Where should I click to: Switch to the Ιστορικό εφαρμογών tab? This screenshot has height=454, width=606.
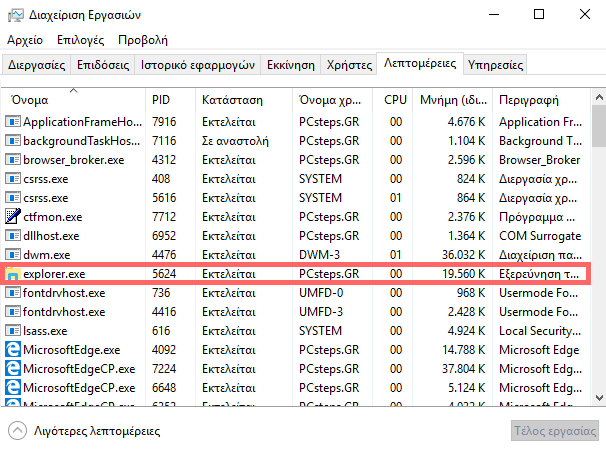[x=197, y=65]
